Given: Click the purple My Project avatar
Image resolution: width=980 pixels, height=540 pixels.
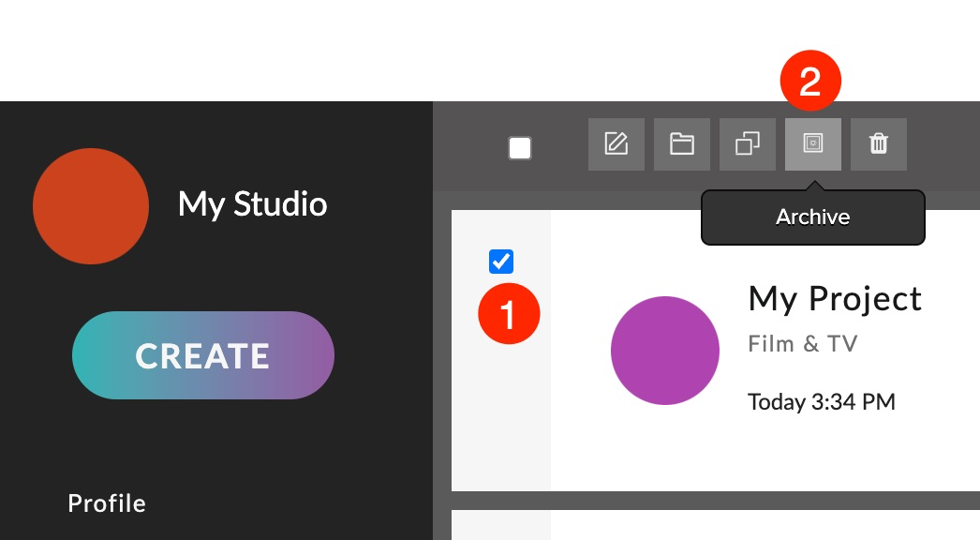Looking at the screenshot, I should [x=665, y=351].
